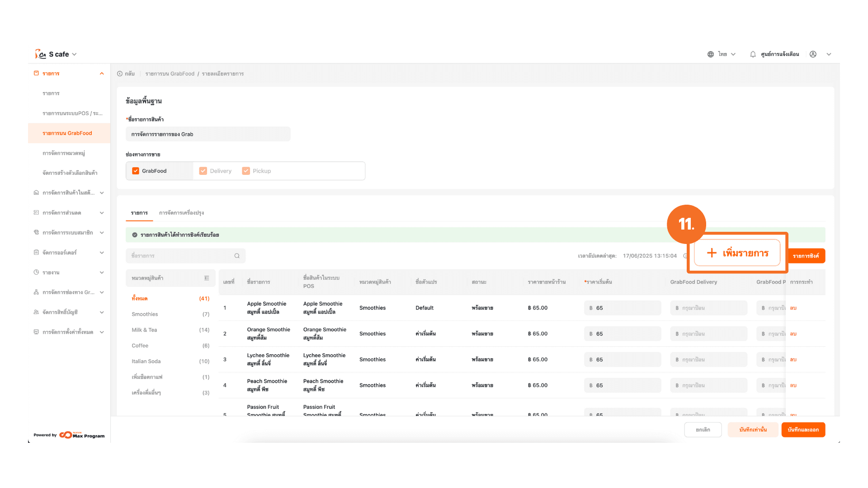
Task: Click the ยกเลิก cancel button
Action: click(x=703, y=430)
